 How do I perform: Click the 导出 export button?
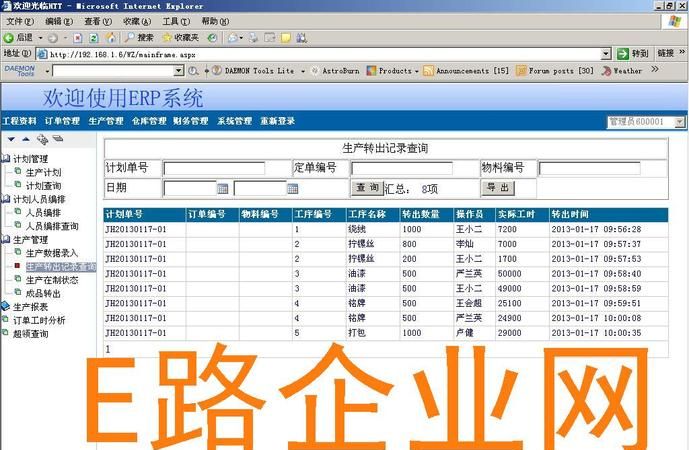click(x=498, y=188)
